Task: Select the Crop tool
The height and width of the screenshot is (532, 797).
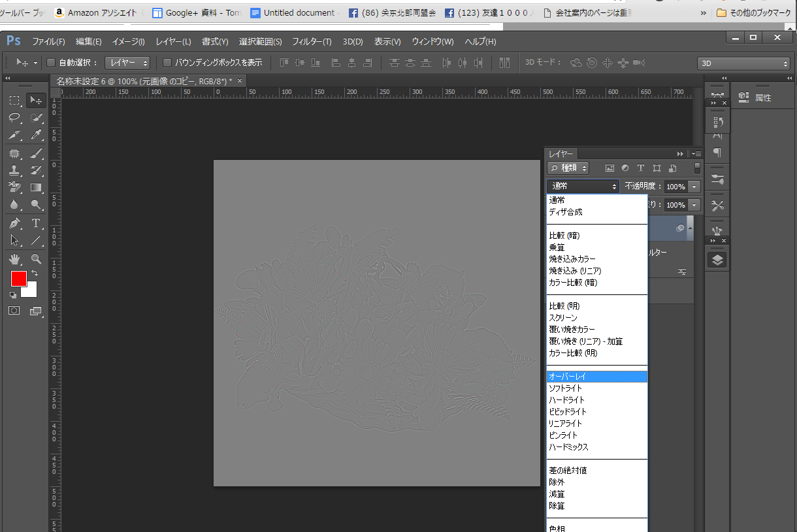Action: (x=14, y=135)
